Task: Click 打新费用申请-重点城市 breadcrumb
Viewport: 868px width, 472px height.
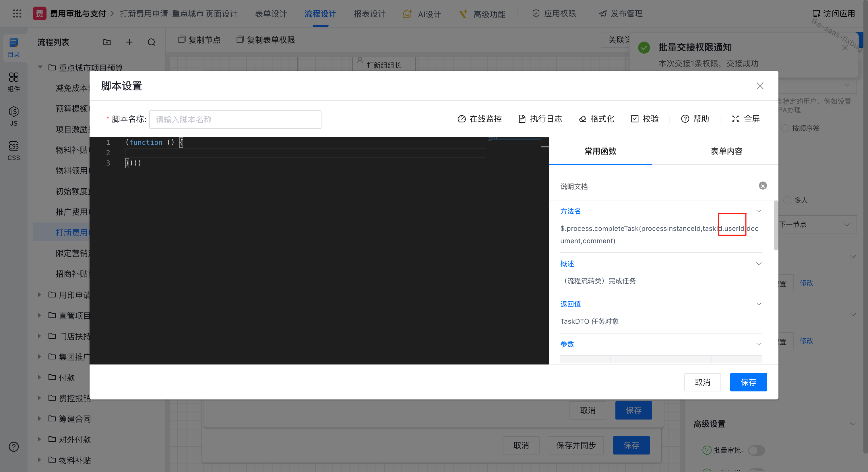Action: (x=162, y=14)
